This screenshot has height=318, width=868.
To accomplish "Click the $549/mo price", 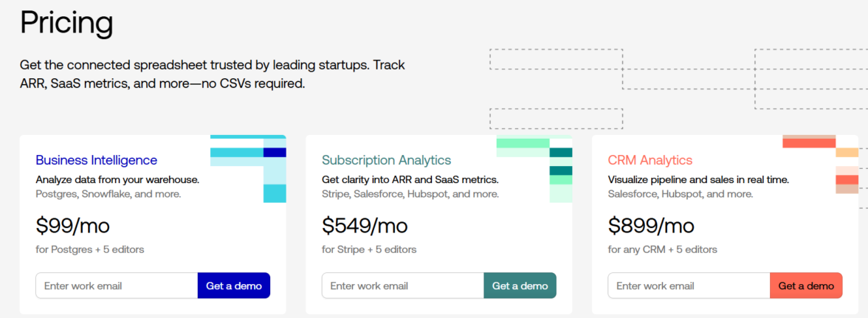I will coord(365,225).
